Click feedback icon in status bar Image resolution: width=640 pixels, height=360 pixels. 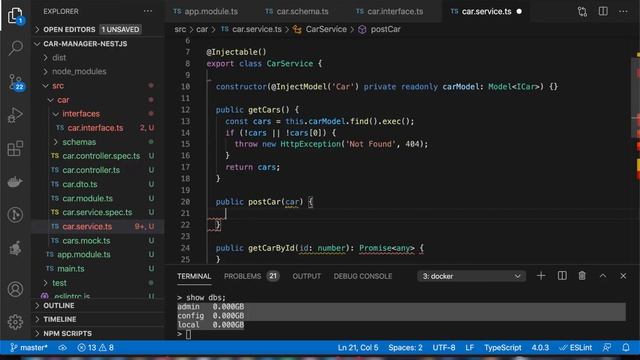click(607, 348)
